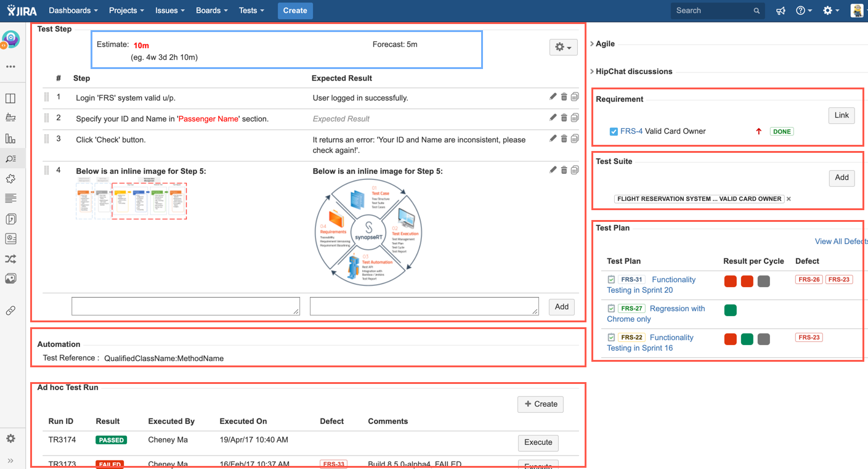
Task: Open the Test Step gear dropdown
Action: coord(563,47)
